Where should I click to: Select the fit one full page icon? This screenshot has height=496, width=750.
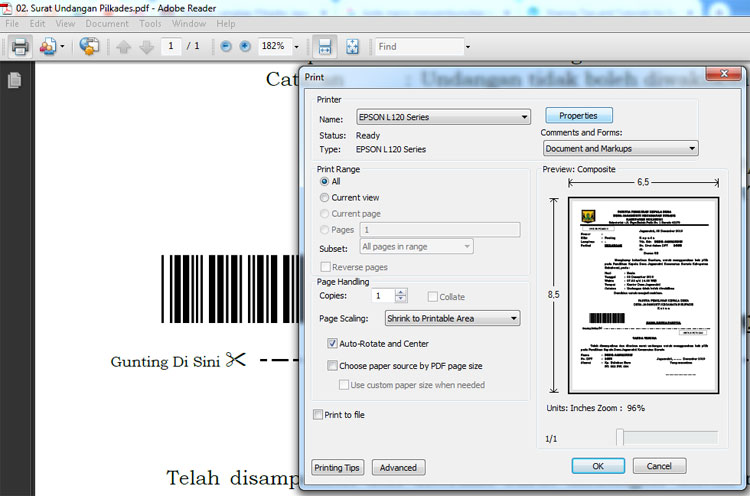pyautogui.click(x=353, y=47)
